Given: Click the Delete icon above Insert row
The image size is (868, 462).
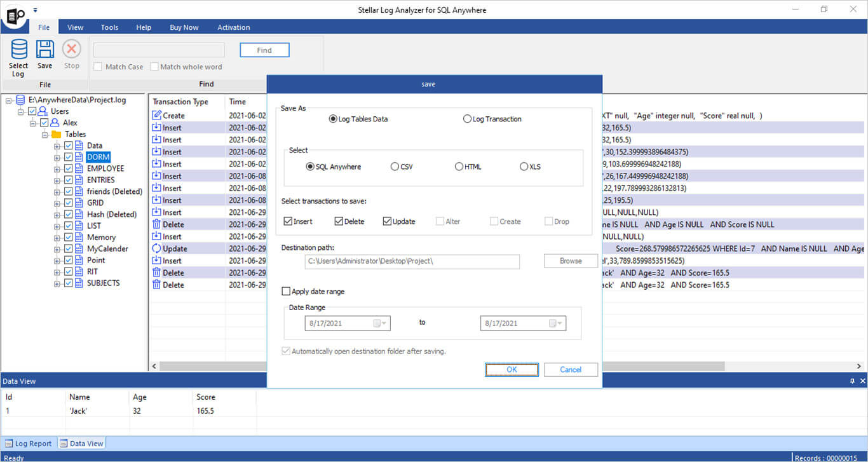Looking at the screenshot, I should [x=157, y=224].
